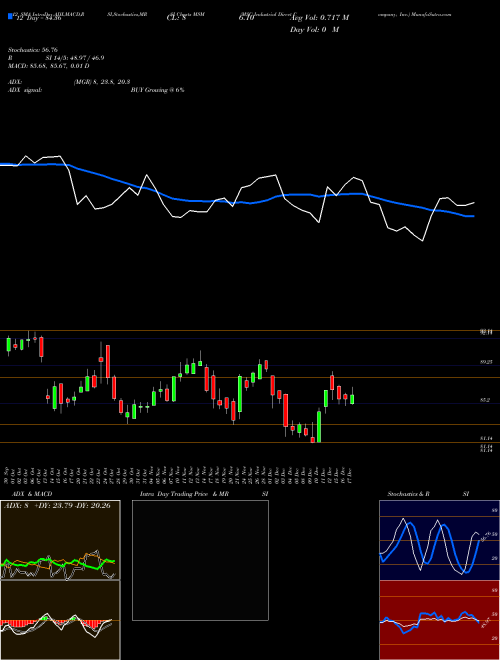This screenshot has width=500, height=660.
Task: Click the 'CL: 8' close price label
Action: pyautogui.click(x=175, y=18)
